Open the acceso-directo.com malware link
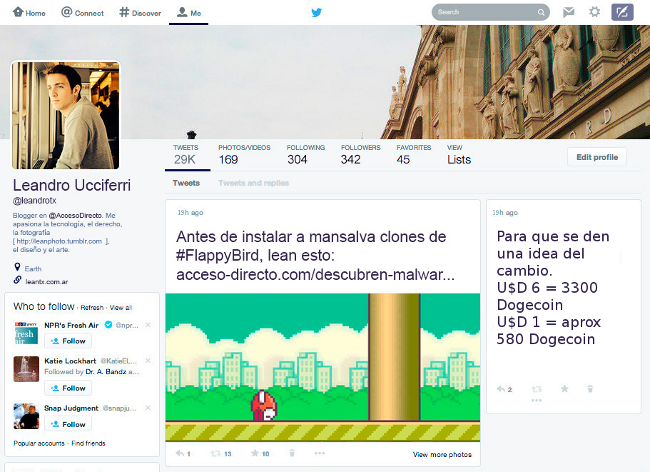This screenshot has height=472, width=650. 315,274
